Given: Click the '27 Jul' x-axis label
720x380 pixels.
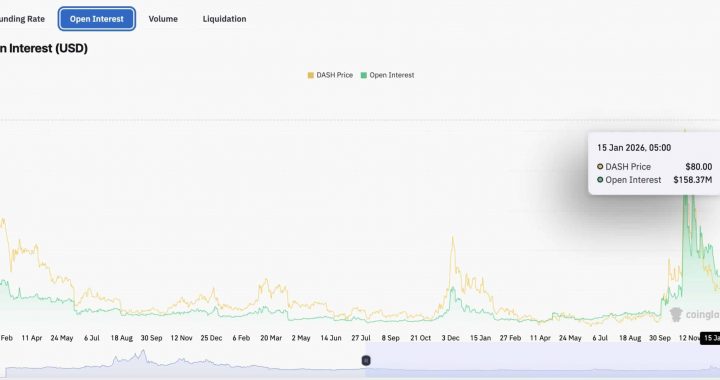Looking at the screenshot, I should tap(361, 338).
